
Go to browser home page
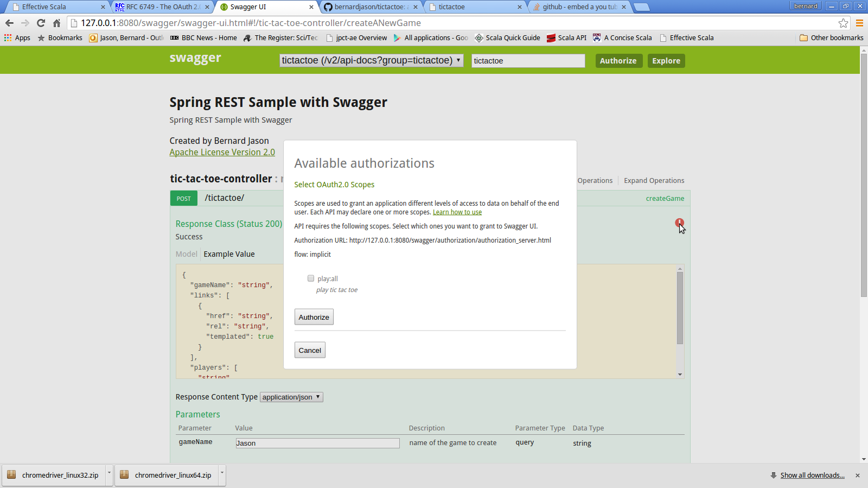56,23
